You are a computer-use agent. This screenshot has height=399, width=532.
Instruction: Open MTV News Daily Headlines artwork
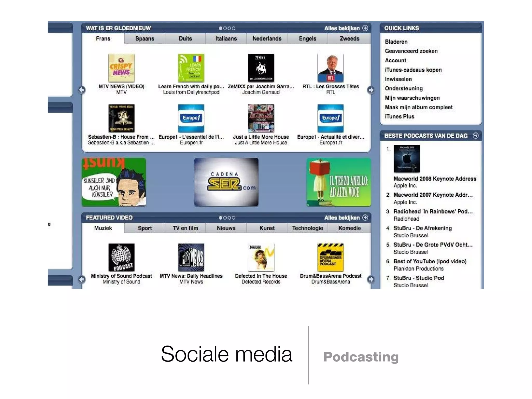(191, 257)
